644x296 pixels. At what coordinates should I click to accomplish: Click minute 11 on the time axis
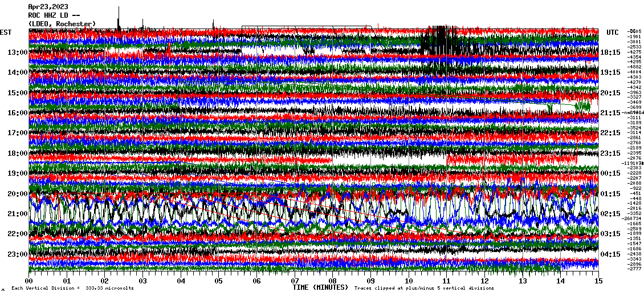pos(446,281)
